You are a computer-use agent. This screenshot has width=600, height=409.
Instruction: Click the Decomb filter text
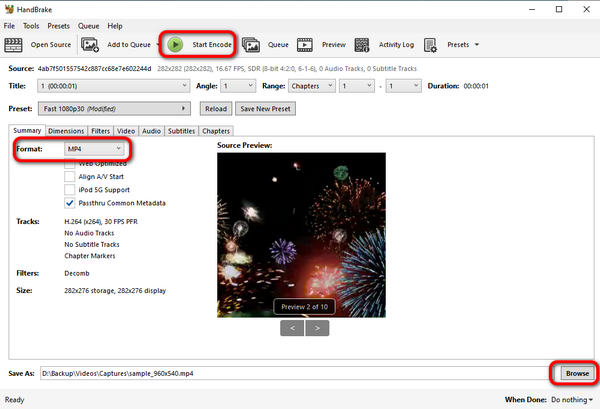click(x=77, y=273)
